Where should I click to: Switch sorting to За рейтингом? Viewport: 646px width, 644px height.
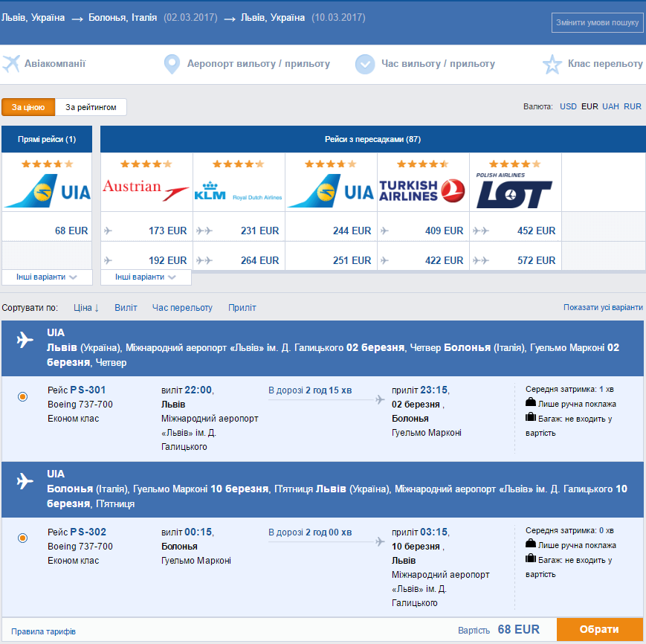point(91,107)
